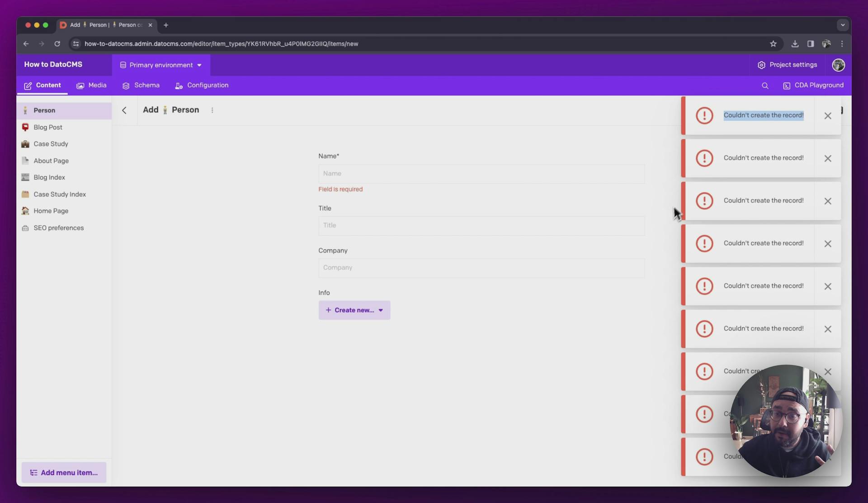
Task: Click 'Add menu item...' button
Action: point(64,473)
